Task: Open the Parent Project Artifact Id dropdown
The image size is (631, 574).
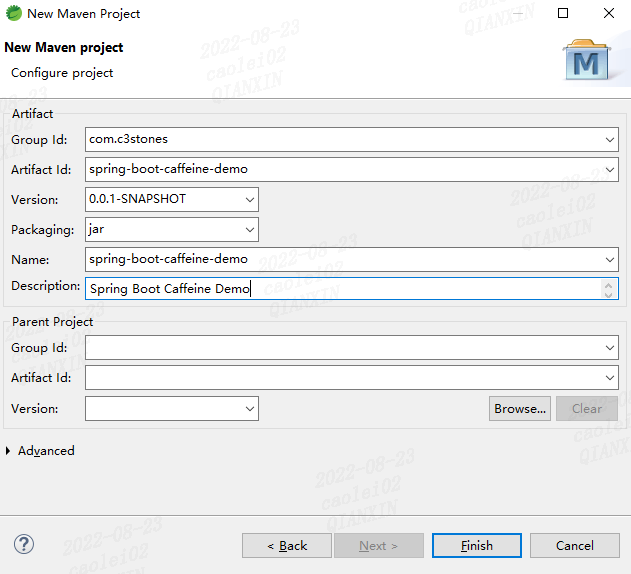Action: pos(610,378)
